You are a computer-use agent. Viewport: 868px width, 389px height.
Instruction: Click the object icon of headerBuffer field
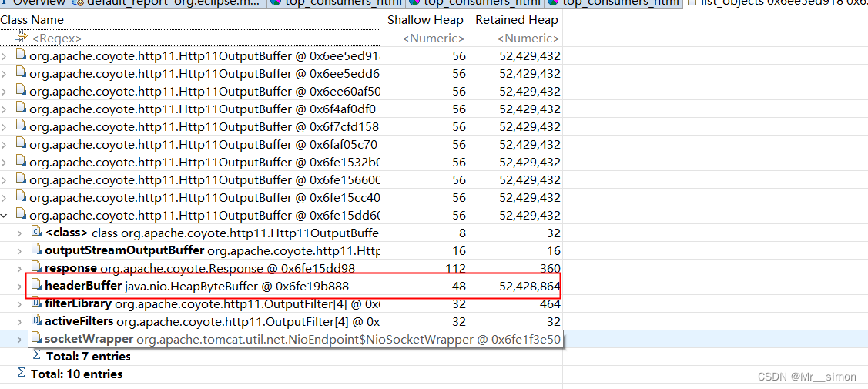pos(36,286)
